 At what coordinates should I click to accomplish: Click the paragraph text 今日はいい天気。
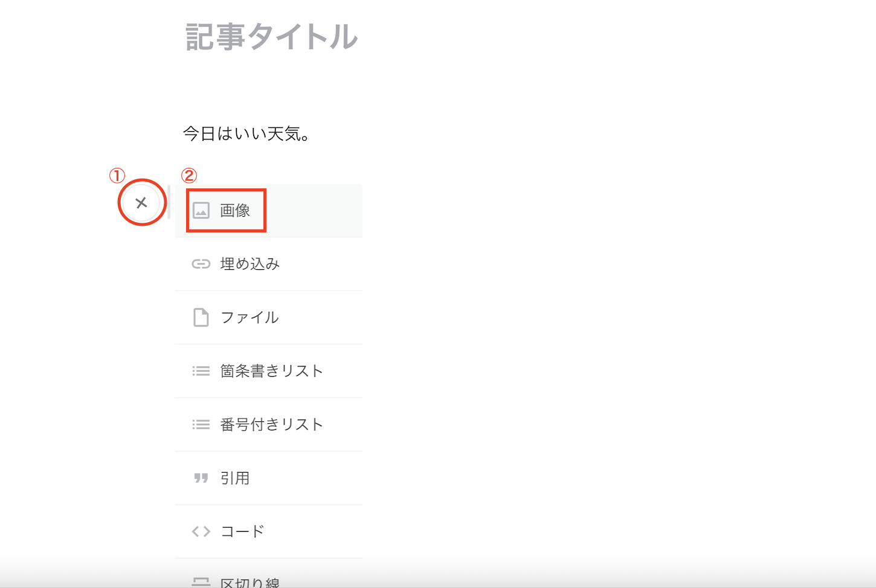(x=247, y=133)
